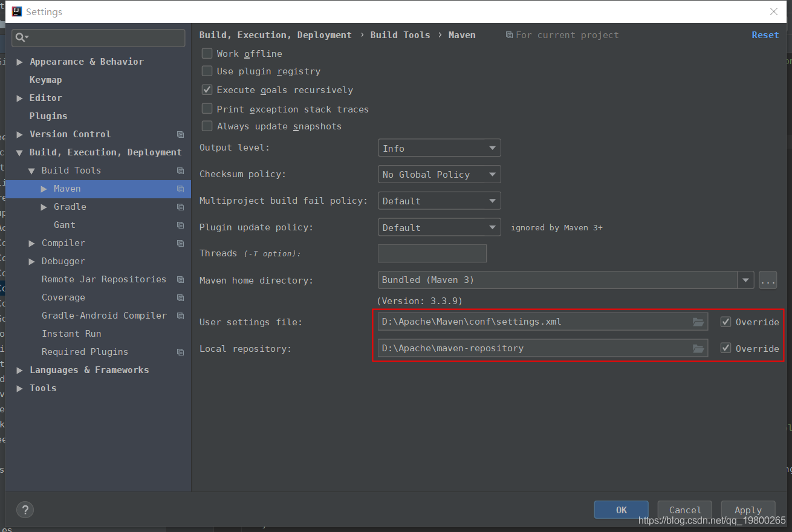Expand the Version Control node arrow
This screenshot has width=792, height=532.
click(x=20, y=134)
